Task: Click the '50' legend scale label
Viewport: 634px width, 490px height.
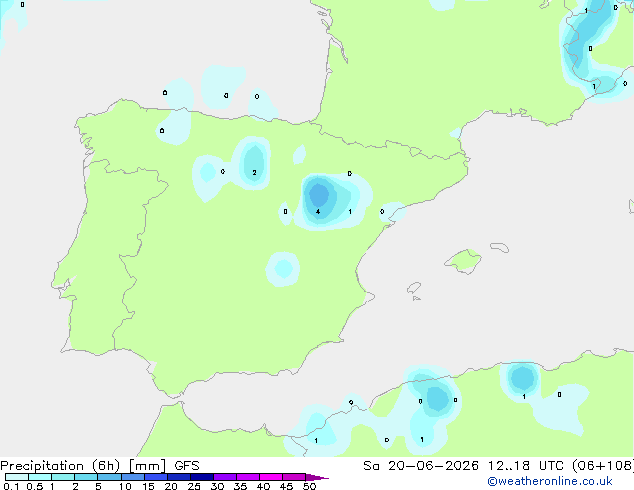Action: click(x=309, y=486)
